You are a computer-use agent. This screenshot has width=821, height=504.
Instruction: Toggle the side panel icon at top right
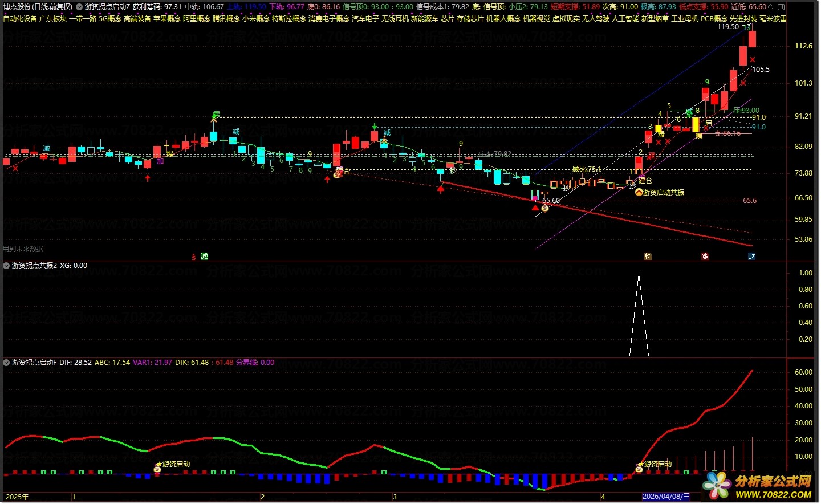coord(782,7)
